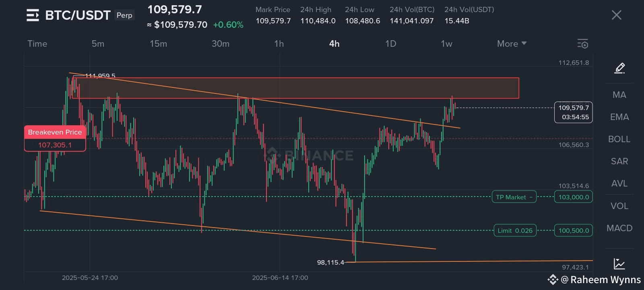Screen dimensions: 644x290
Task: Select the 4h timeframe
Action: pyautogui.click(x=334, y=43)
